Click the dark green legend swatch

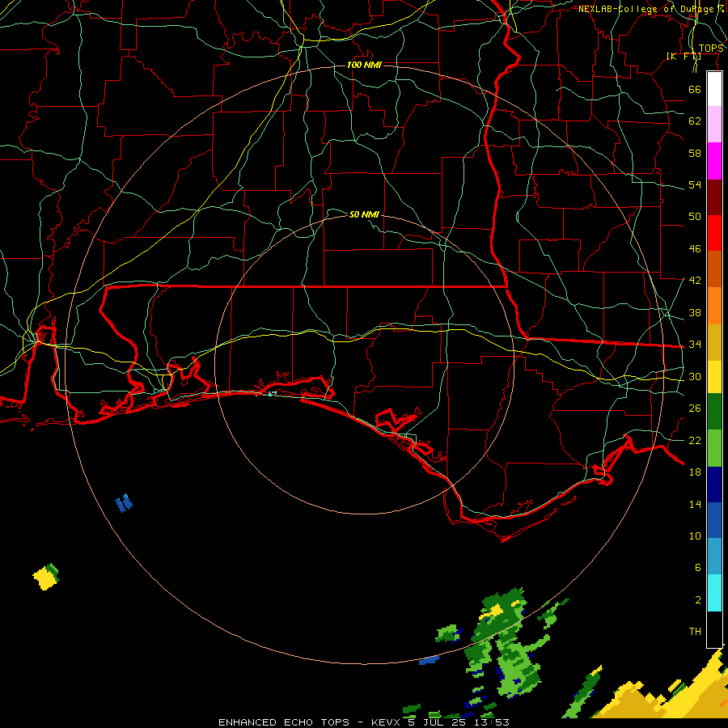[x=714, y=412]
